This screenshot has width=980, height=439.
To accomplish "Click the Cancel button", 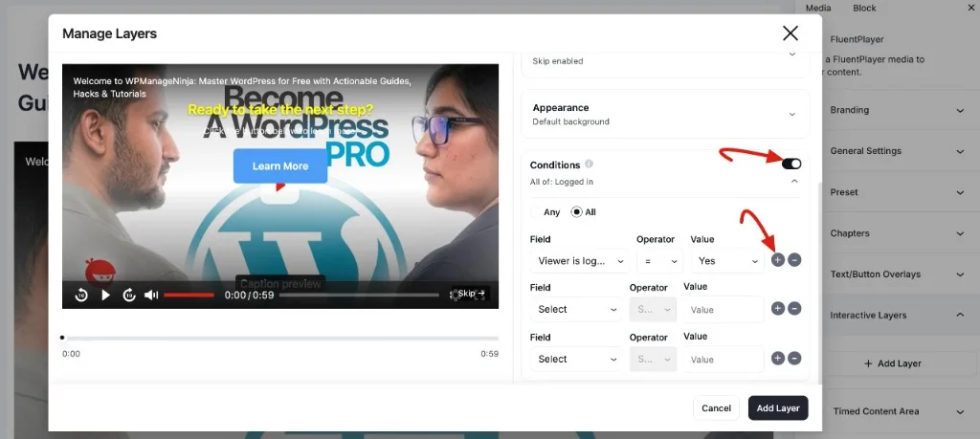I will point(716,407).
